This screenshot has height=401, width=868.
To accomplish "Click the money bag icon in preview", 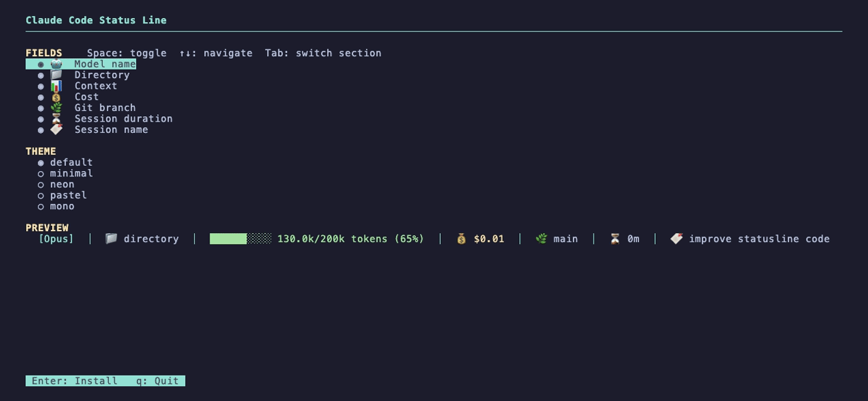I will click(461, 239).
